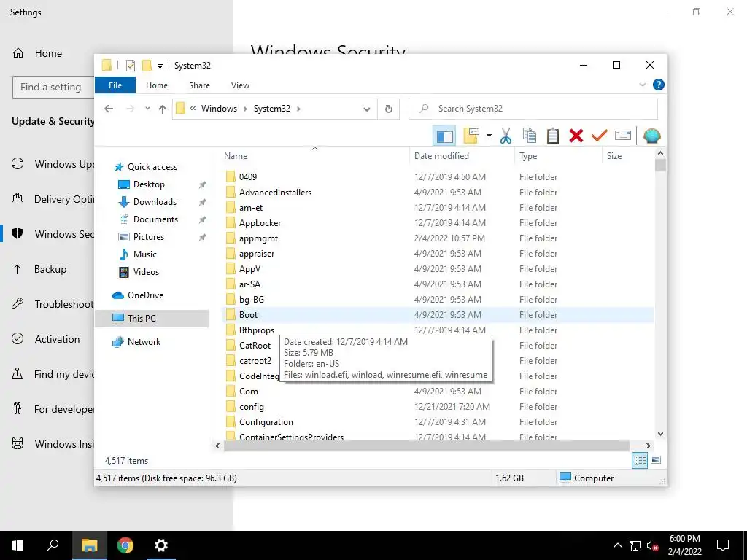Open Videos in the navigation pane

tap(146, 272)
